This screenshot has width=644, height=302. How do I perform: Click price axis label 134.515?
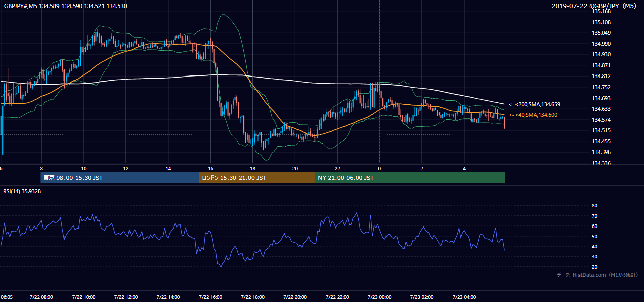pos(601,130)
